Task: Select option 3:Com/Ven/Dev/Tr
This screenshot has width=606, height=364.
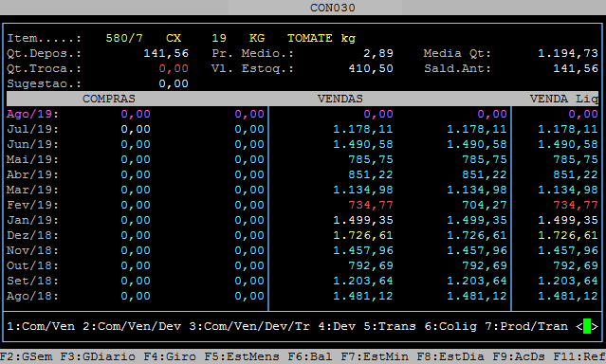Action: (249, 326)
